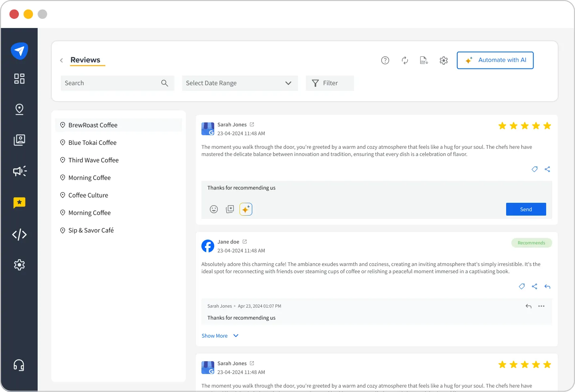Refresh the reviews list

tap(404, 60)
